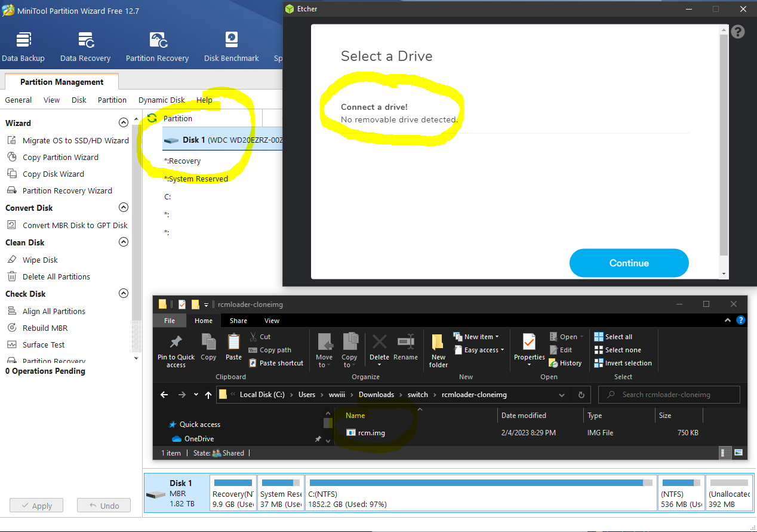Screen dimensions: 757x532
Task: Expand Explorer address bar history dropdown
Action: click(562, 395)
